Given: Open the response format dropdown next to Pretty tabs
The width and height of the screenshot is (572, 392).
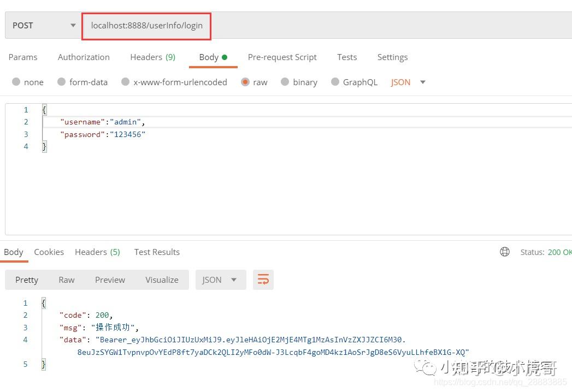Looking at the screenshot, I should [220, 280].
